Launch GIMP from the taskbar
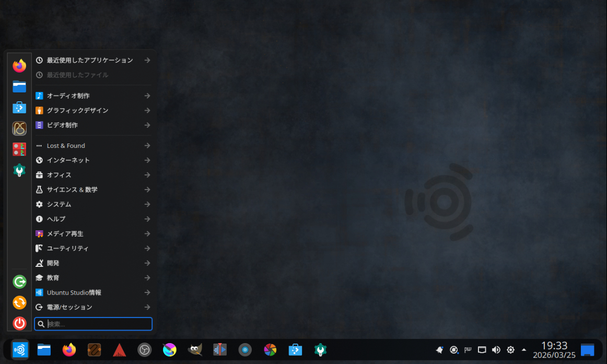Image resolution: width=607 pixels, height=364 pixels. click(195, 350)
